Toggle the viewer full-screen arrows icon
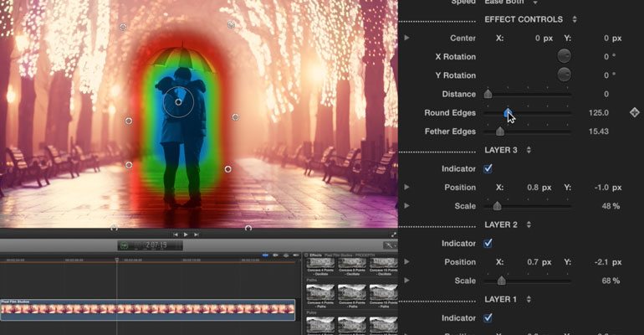 tap(393, 234)
